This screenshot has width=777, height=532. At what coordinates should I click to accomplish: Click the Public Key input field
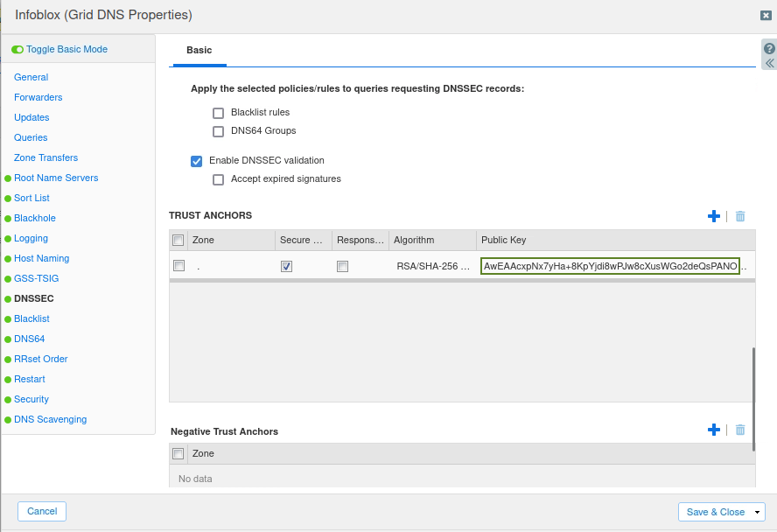610,266
